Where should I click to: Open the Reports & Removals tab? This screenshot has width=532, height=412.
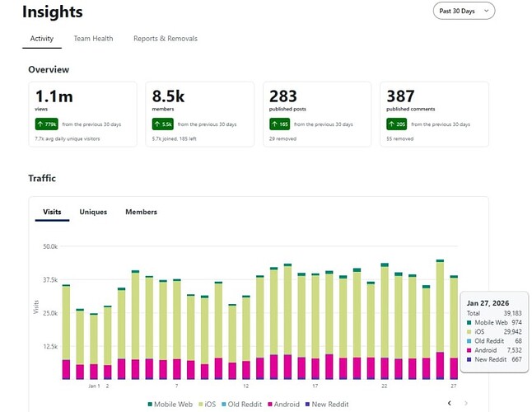click(165, 39)
